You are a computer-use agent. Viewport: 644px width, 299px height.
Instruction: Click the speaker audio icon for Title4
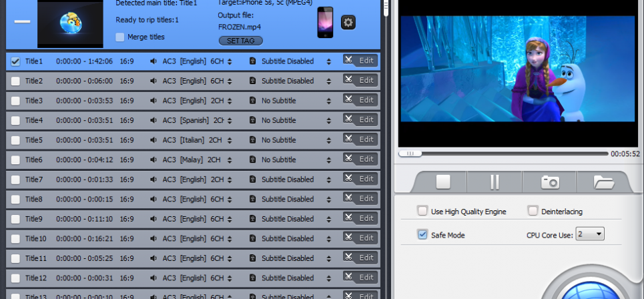pyautogui.click(x=153, y=120)
